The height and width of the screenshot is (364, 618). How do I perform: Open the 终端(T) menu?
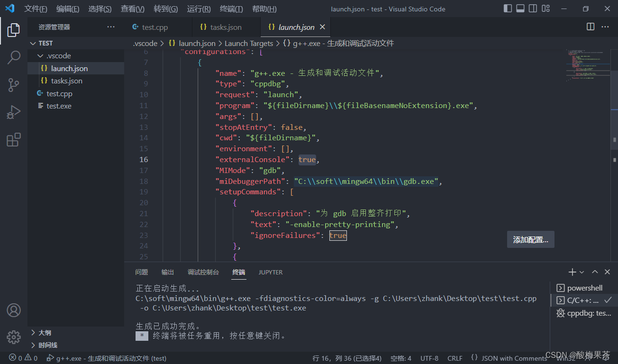click(232, 9)
